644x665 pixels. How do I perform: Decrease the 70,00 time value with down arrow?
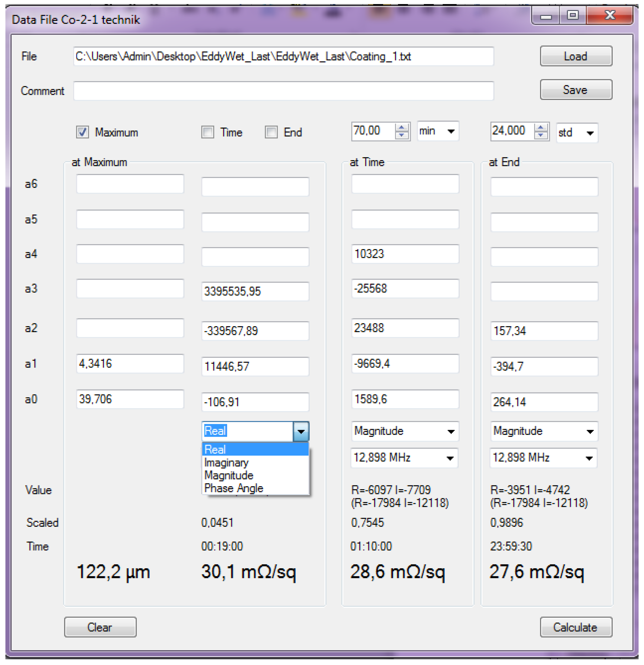point(401,135)
